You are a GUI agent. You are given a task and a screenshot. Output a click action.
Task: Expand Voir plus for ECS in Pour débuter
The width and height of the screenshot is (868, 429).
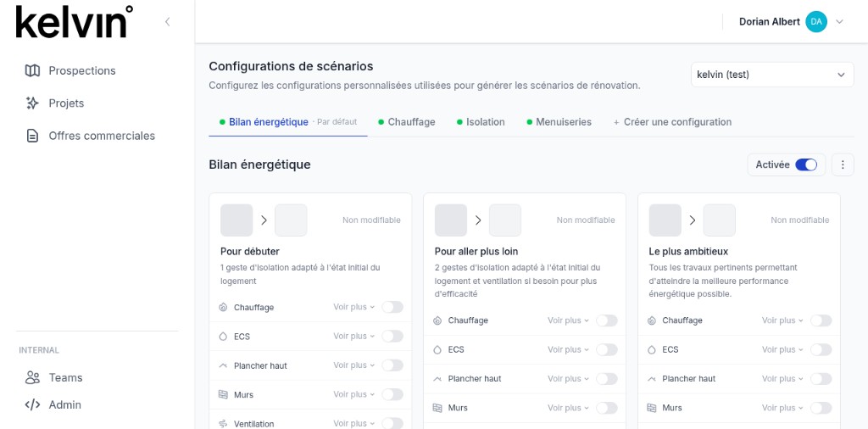[x=353, y=337]
